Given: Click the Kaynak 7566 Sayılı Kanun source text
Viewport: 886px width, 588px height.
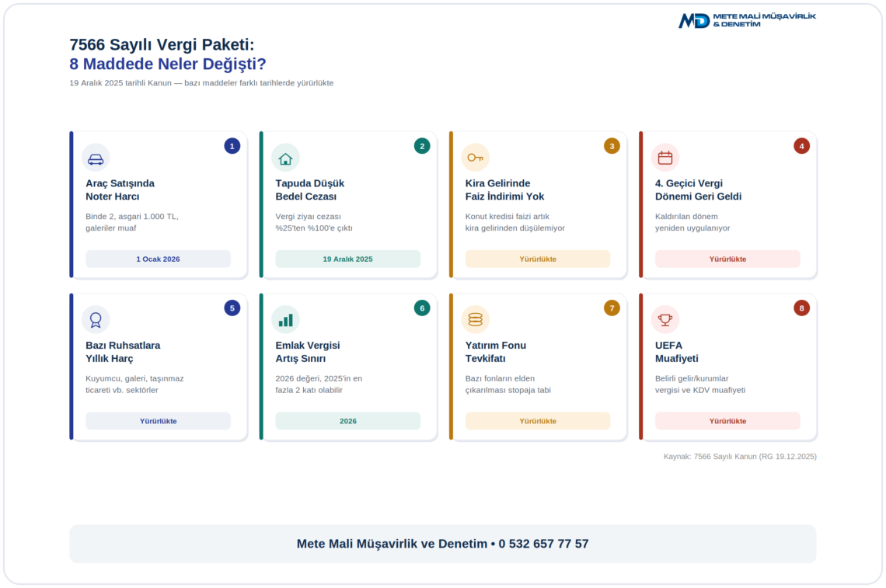Looking at the screenshot, I should click(x=740, y=457).
